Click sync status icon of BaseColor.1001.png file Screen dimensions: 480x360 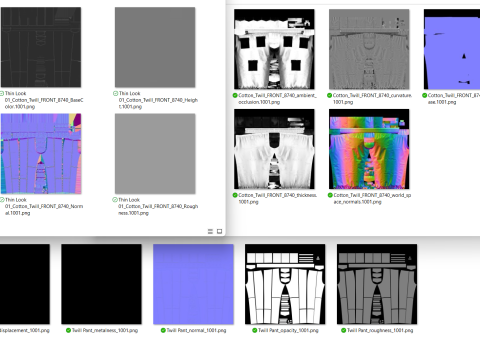click(2, 93)
